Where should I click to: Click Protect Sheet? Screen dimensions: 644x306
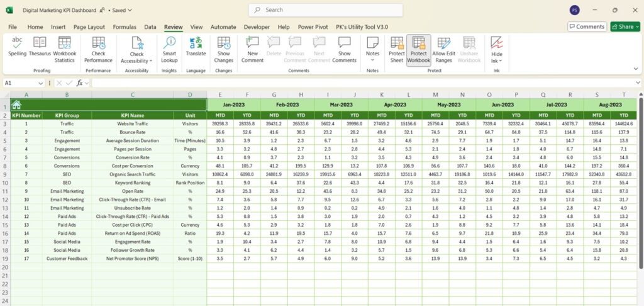[x=397, y=49]
